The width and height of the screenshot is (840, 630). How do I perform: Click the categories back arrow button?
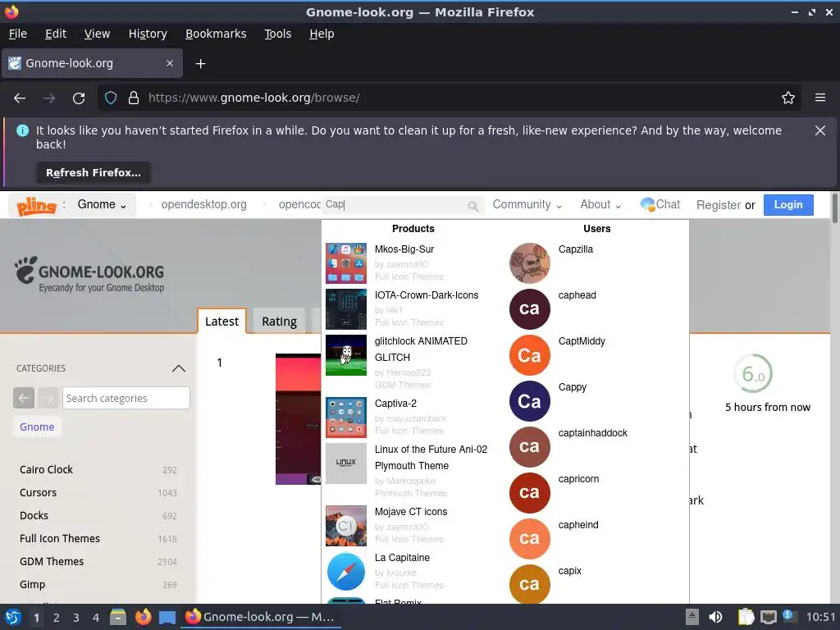24,398
